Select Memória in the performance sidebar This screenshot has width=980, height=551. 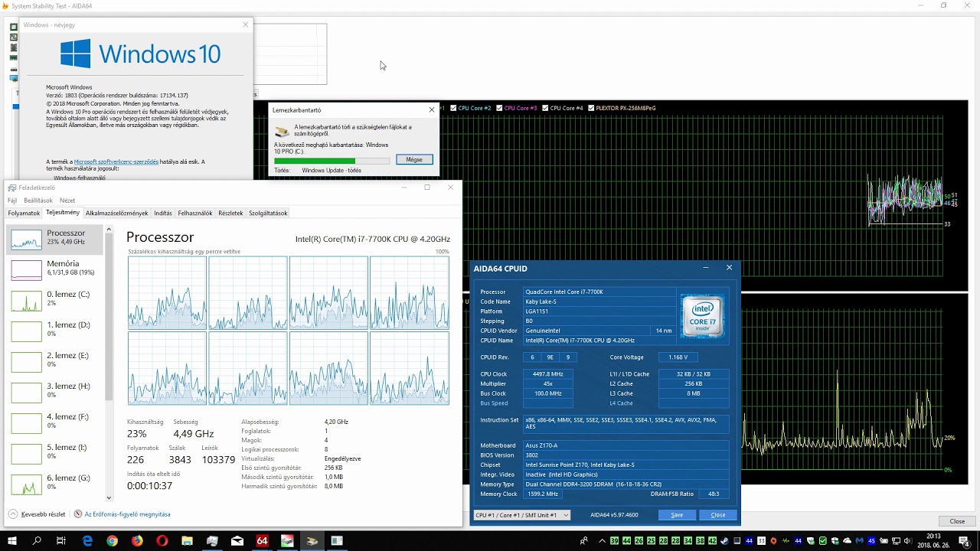pyautogui.click(x=55, y=269)
